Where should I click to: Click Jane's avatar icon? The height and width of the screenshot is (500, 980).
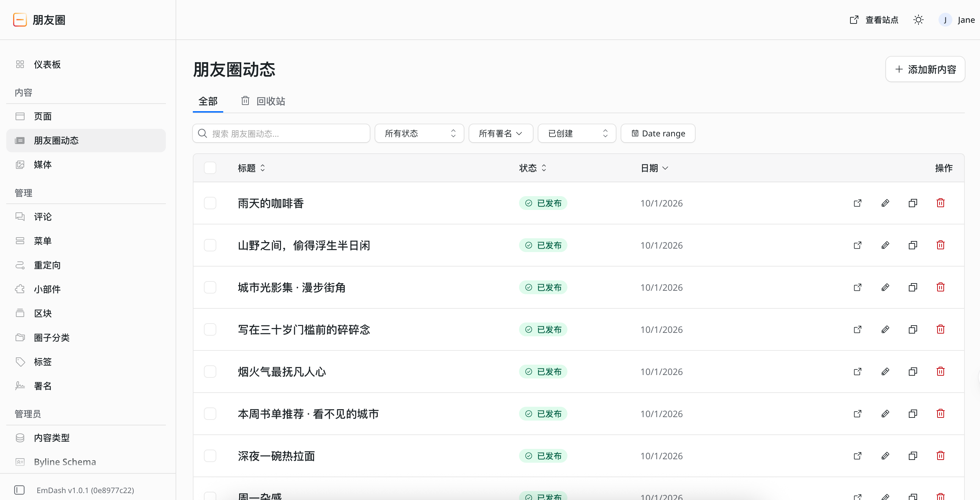[x=945, y=20]
